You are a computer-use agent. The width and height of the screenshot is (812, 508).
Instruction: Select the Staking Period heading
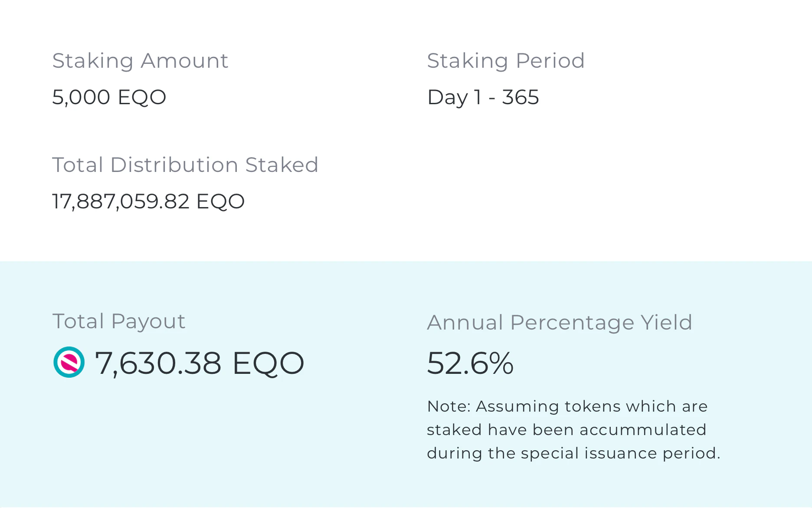click(x=506, y=60)
